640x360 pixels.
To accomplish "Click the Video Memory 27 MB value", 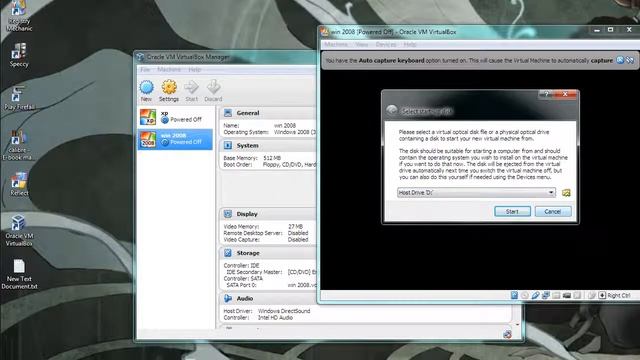I will (x=296, y=226).
